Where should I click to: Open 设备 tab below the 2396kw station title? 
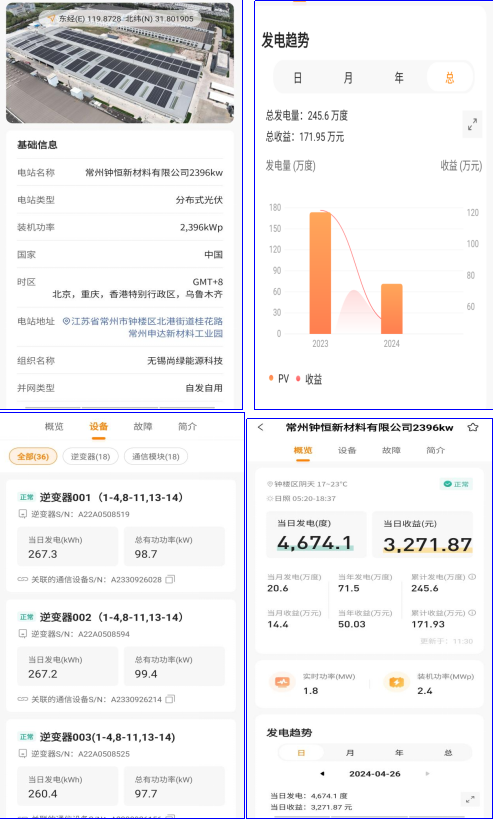pyautogui.click(x=347, y=450)
